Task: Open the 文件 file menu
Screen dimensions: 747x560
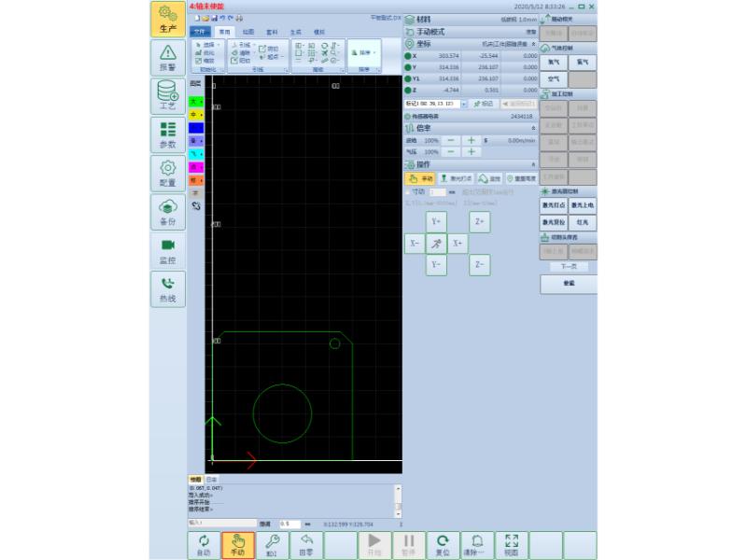Action: pos(200,32)
